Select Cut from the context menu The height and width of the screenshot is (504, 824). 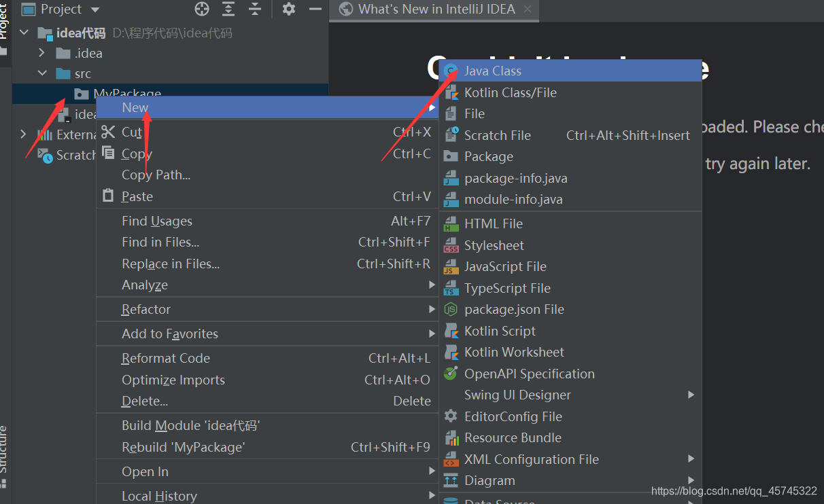tap(268, 132)
